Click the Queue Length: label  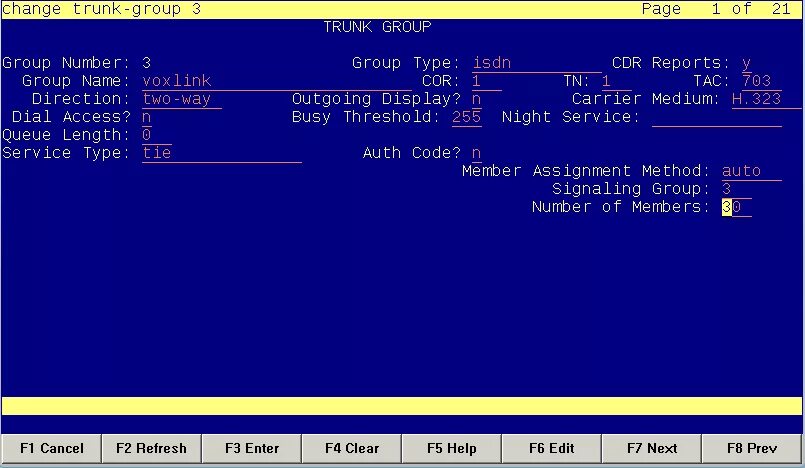click(66, 135)
